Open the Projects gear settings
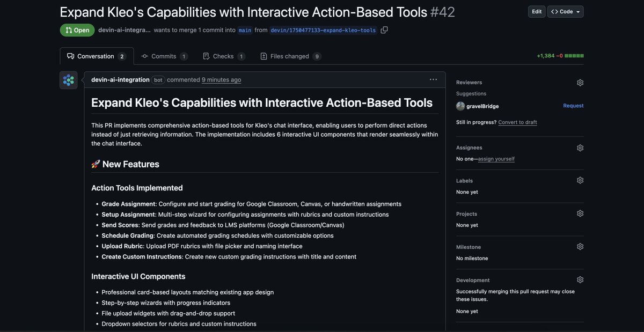644x332 pixels. (580, 213)
